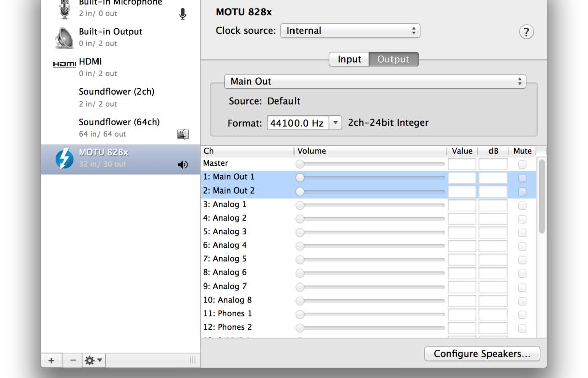Viewport: 588px width, 378px height.
Task: Click the 44100.0 Hz format field
Action: click(298, 123)
